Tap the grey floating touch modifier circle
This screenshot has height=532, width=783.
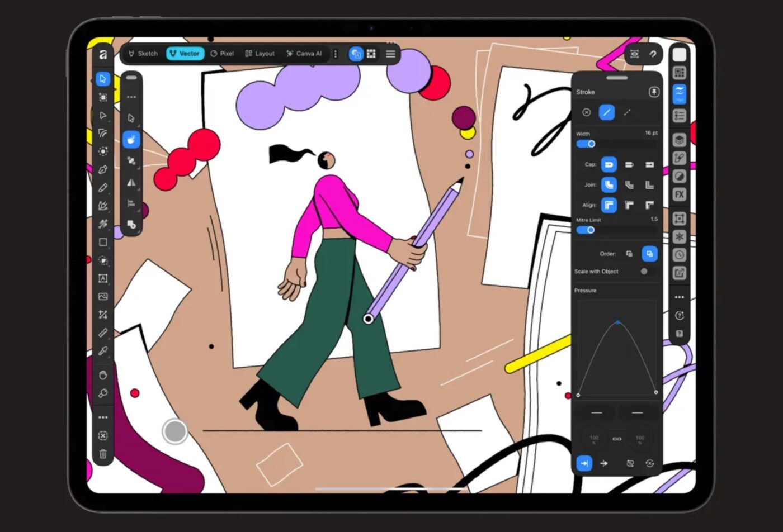click(174, 431)
